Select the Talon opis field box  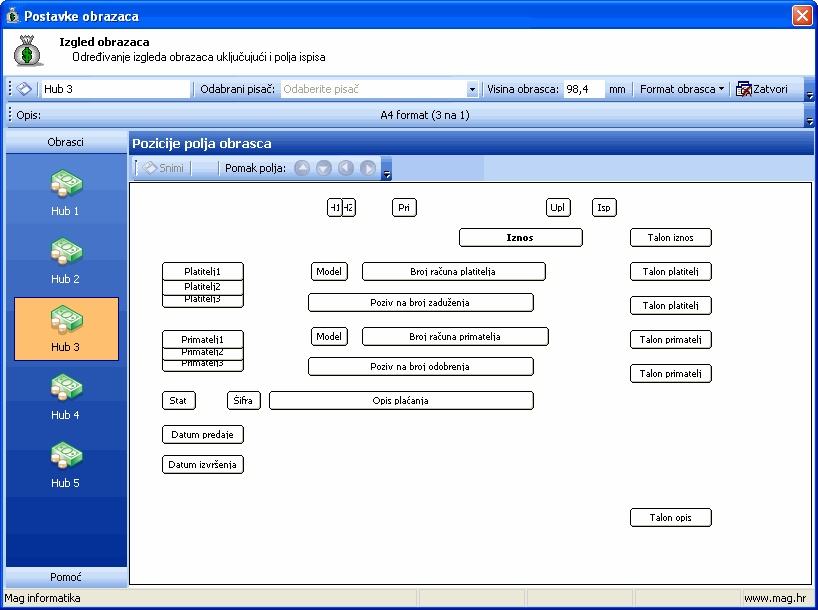pyautogui.click(x=671, y=518)
